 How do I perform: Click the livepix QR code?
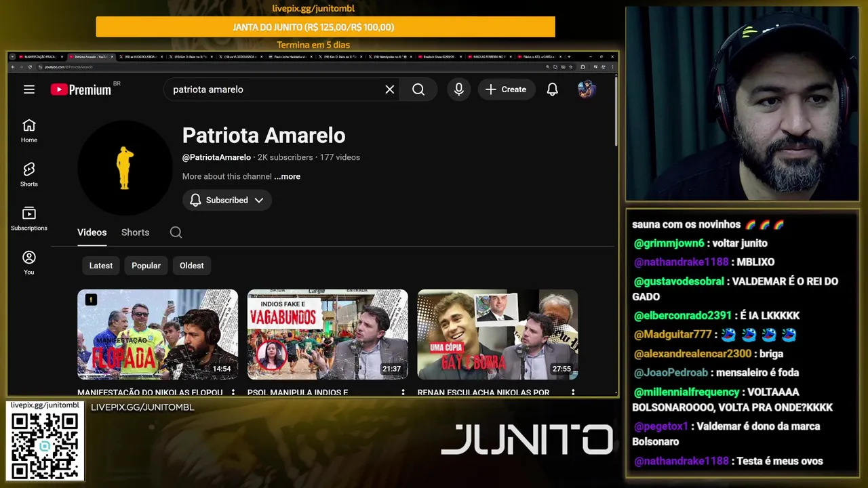click(x=45, y=446)
